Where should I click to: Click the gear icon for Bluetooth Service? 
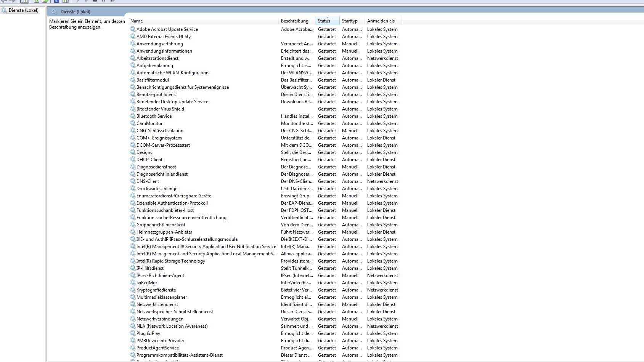tap(133, 116)
